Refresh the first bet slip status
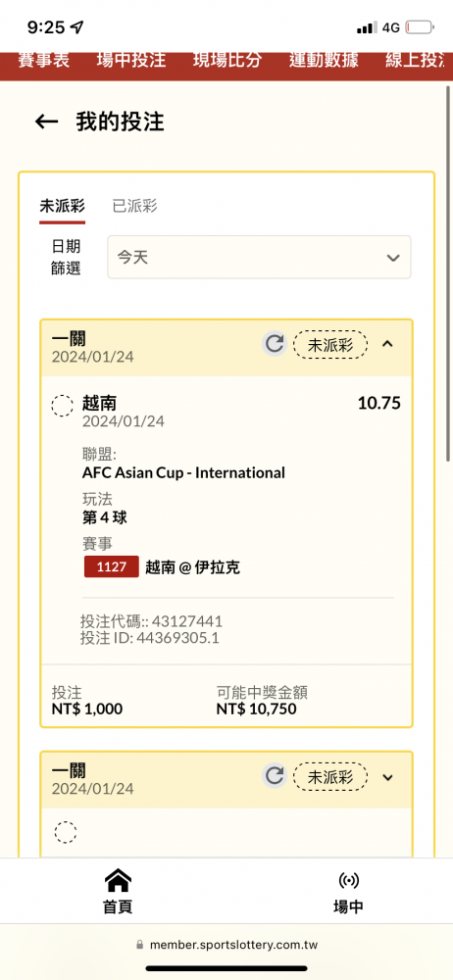Viewport: 453px width, 980px height. coord(274,344)
